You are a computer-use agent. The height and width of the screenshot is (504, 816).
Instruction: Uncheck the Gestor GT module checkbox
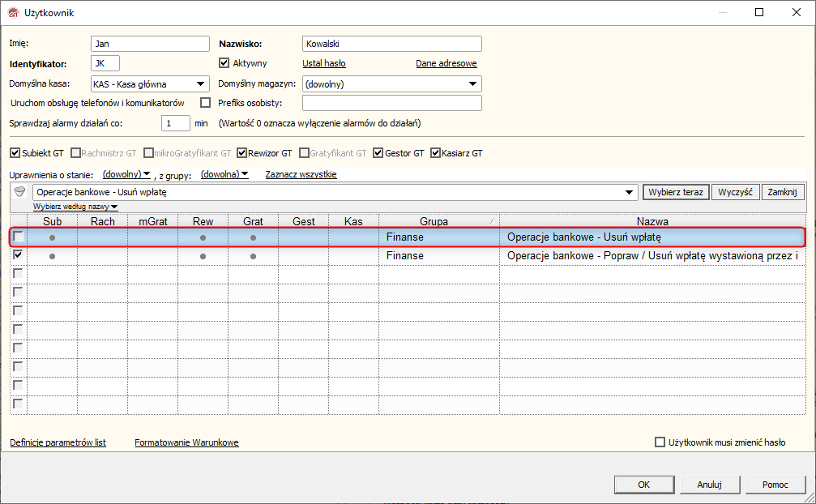(378, 153)
